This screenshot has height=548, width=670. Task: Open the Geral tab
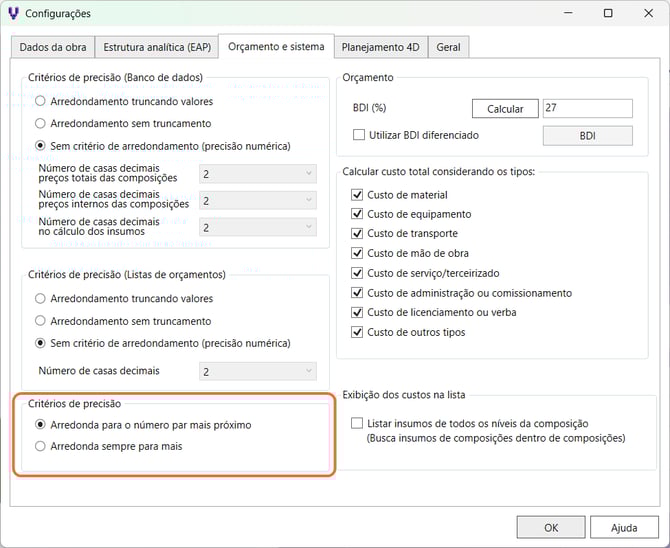pos(448,47)
